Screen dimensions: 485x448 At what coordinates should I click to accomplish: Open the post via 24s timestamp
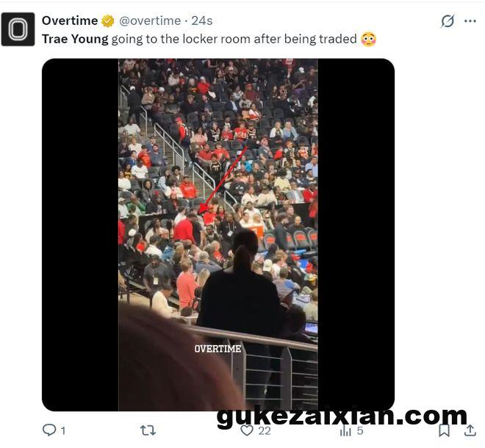pos(202,21)
